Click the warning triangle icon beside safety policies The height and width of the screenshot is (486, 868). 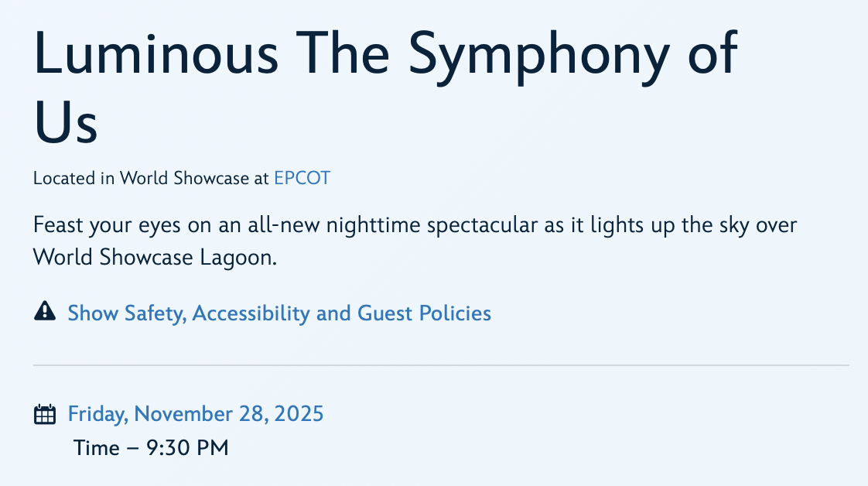(x=46, y=312)
